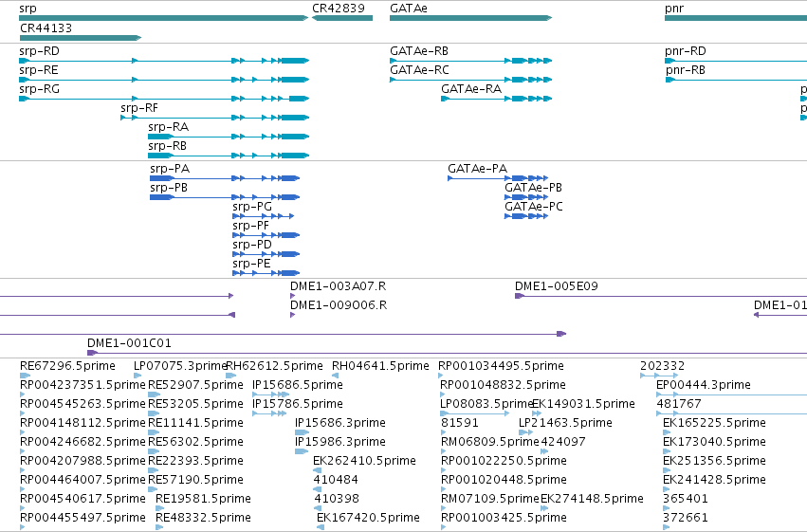Screen dimensions: 807x532
Task: Select EST EK274148.5prime
Action: point(544,509)
